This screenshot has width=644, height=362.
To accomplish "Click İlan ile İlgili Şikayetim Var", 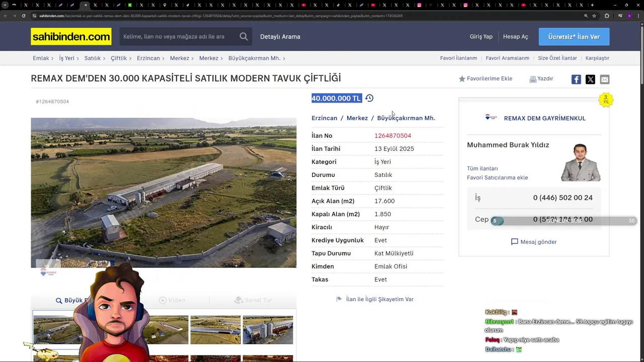I will pyautogui.click(x=380, y=299).
